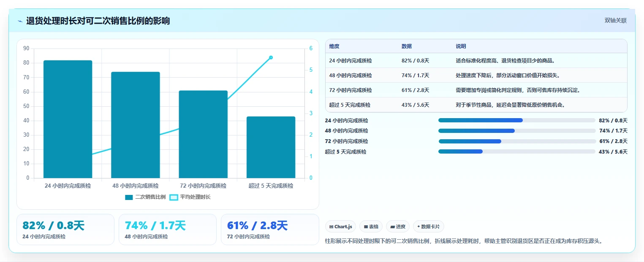Click x-axis label 72 小时内完成质检 under chart

pos(203,186)
